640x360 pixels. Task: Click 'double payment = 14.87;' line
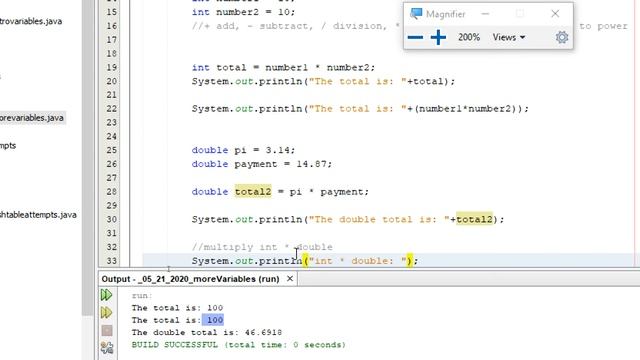[x=262, y=164]
